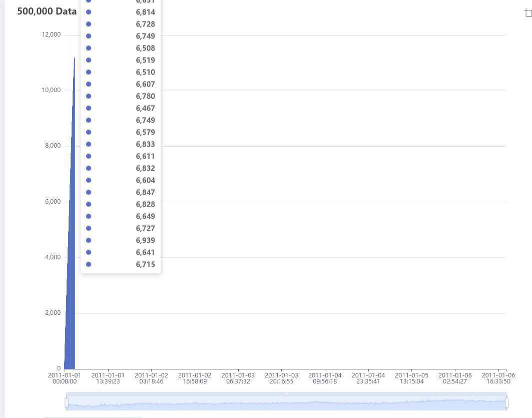Click the marker dot beside value 6,780

89,96
